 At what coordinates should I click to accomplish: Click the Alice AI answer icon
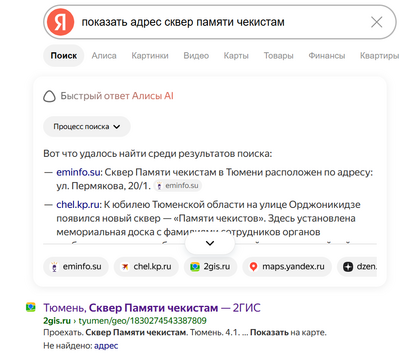(49, 96)
